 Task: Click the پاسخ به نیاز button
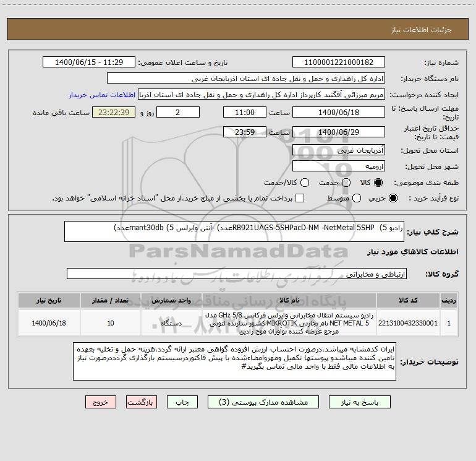359,402
